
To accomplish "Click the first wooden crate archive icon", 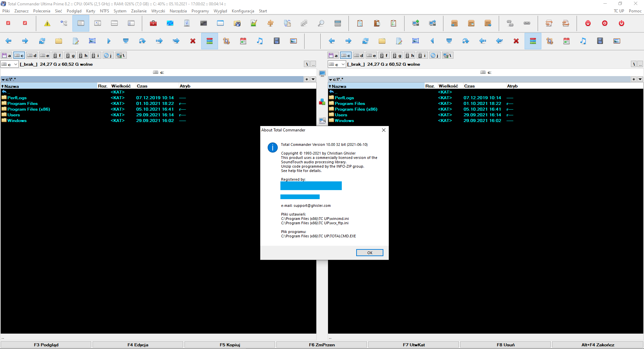I will [454, 23].
